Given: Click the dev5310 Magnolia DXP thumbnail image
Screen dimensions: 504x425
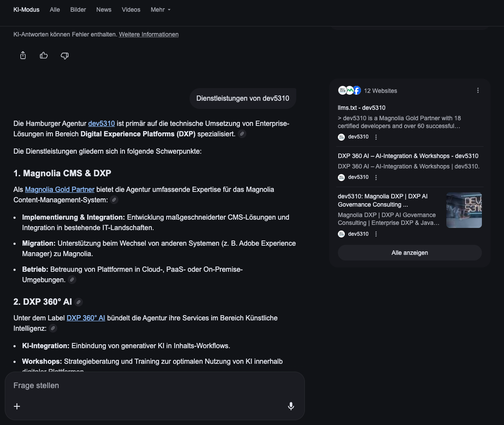Looking at the screenshot, I should click(464, 210).
